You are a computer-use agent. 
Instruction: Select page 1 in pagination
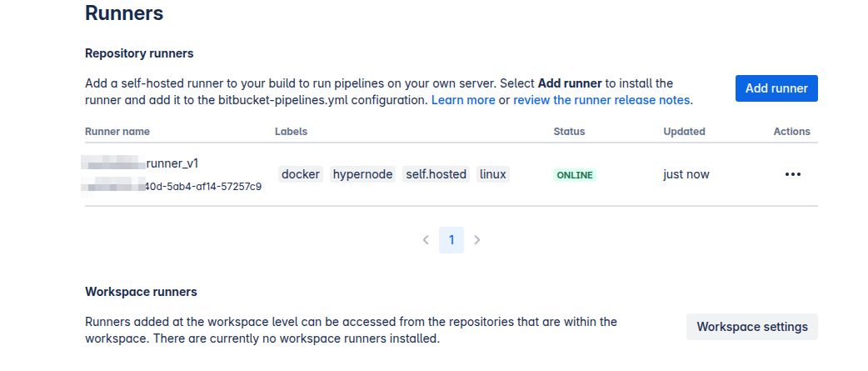click(x=451, y=240)
